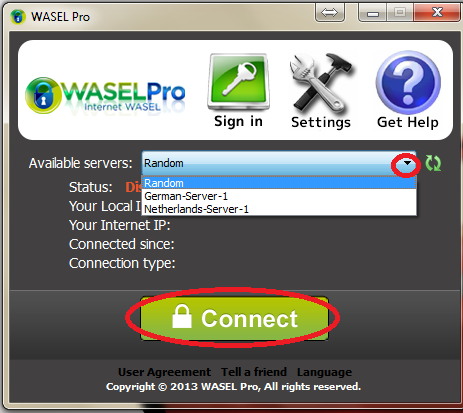
Task: Click the Sign in key icon
Action: (x=238, y=83)
